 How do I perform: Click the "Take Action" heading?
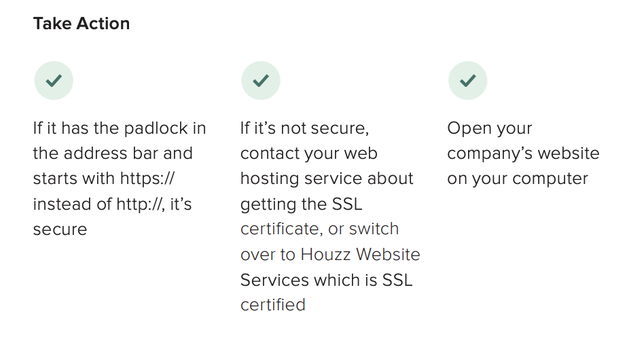pos(82,24)
